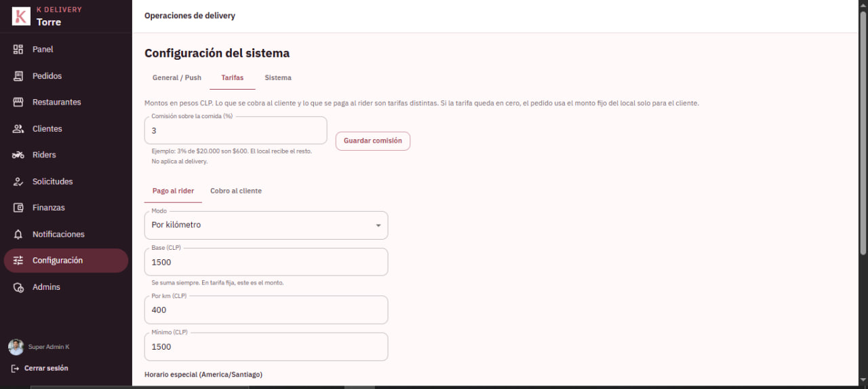Select the Riders motorcycle icon
868x389 pixels.
click(x=18, y=155)
